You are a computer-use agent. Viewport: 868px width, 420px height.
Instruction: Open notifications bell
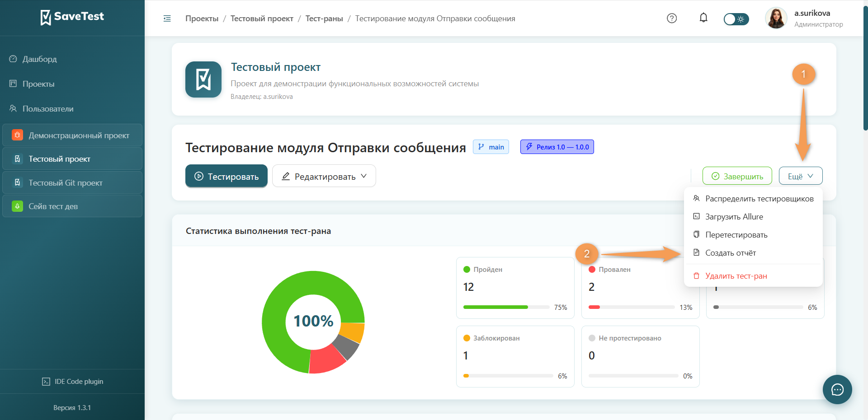click(x=703, y=18)
